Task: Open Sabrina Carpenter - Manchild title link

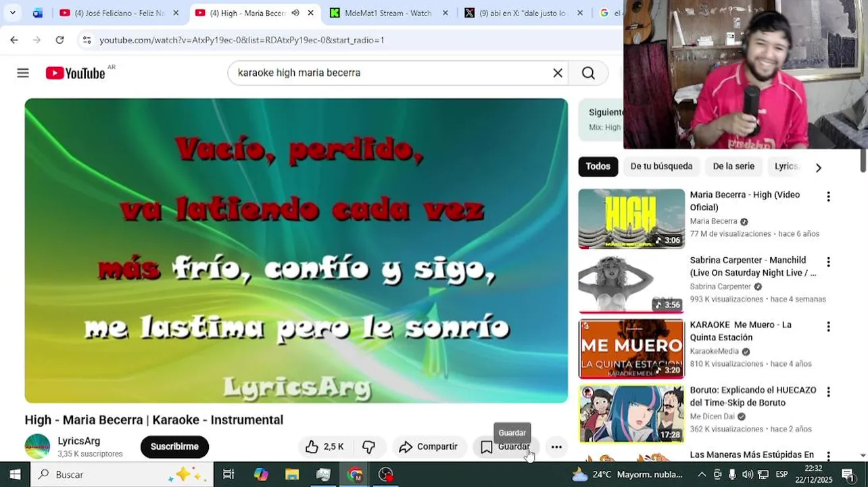Action: pos(753,266)
